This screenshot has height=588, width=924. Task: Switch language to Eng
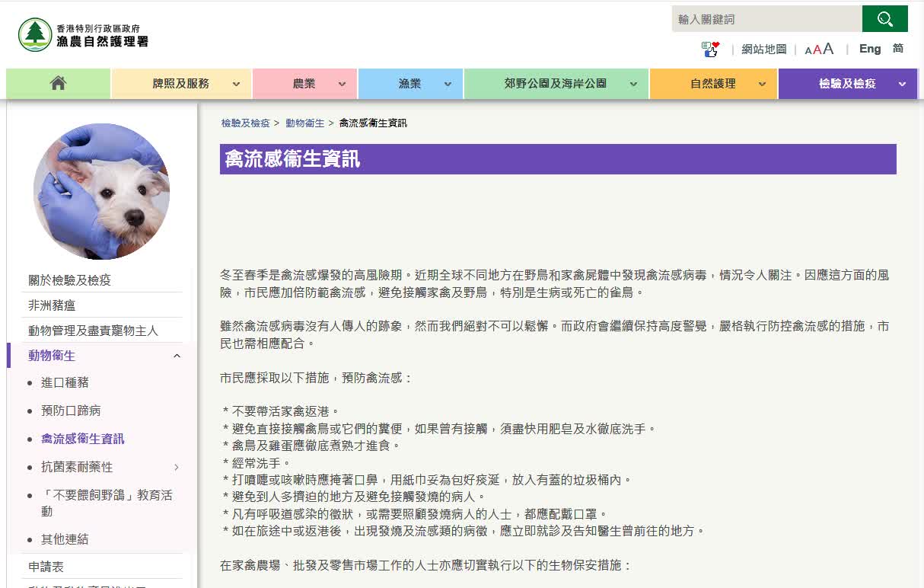(869, 49)
